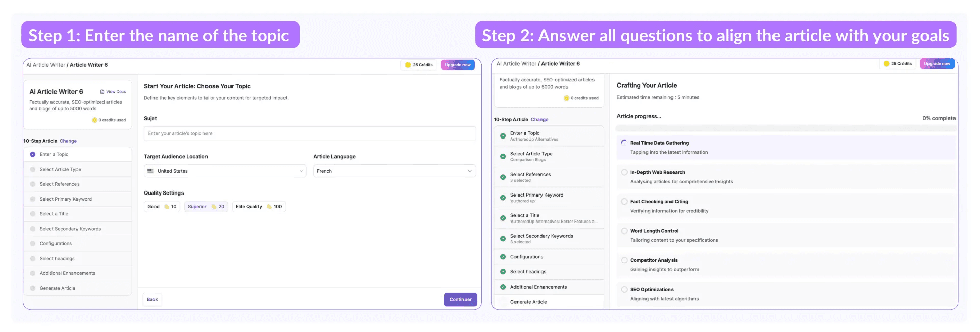Viewport: 980px width, 332px height.
Task: Click the coin icon beside 25 Crédits in Crafting Your Article screen
Action: click(887, 64)
